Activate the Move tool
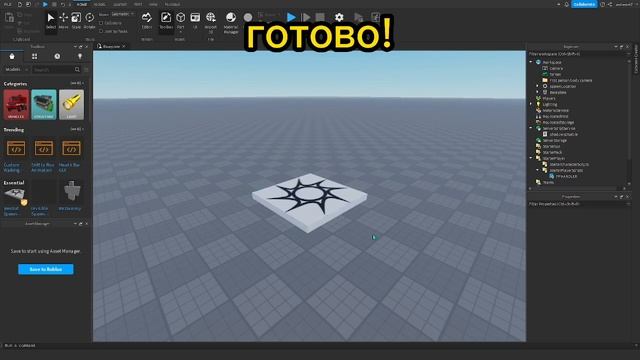The image size is (640, 360). pyautogui.click(x=63, y=21)
